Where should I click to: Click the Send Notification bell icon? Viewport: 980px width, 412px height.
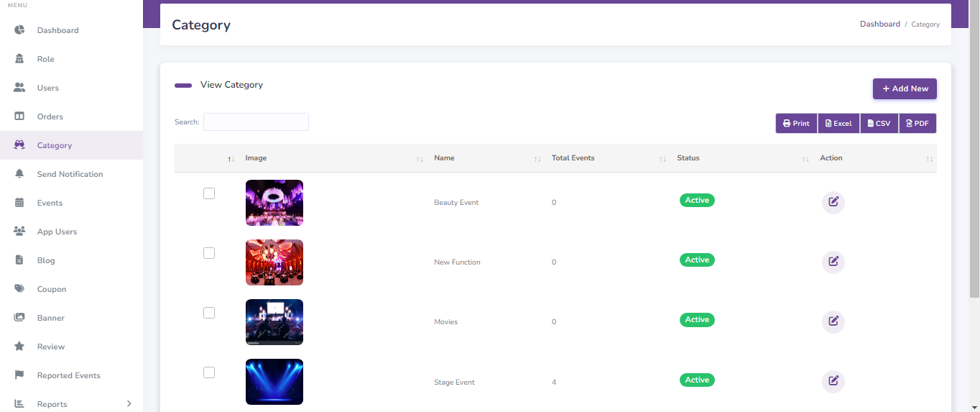(x=20, y=174)
